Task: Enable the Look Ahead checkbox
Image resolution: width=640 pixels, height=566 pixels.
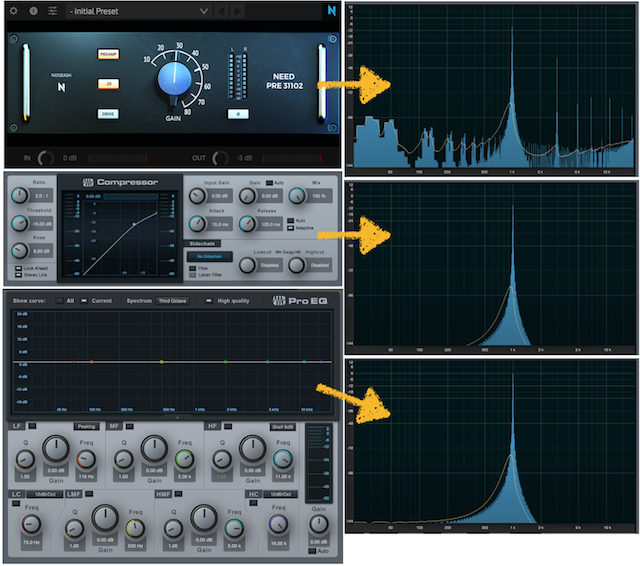Action: point(18,268)
